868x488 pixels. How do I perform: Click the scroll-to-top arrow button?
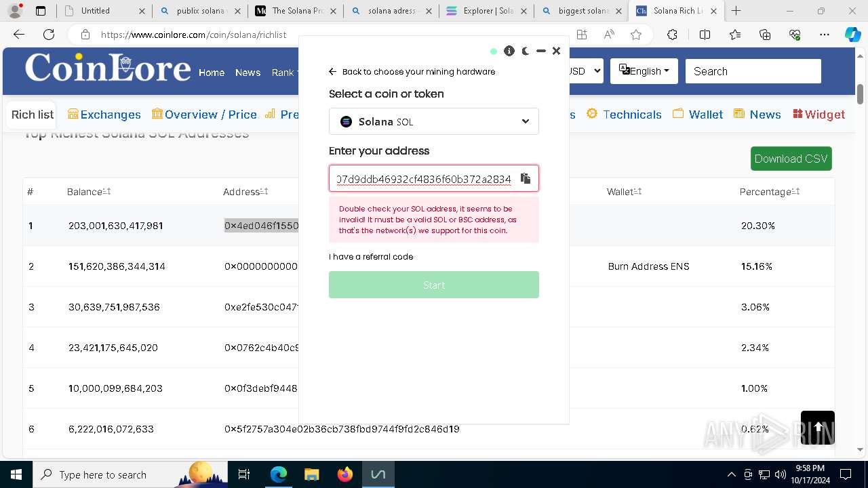click(818, 428)
